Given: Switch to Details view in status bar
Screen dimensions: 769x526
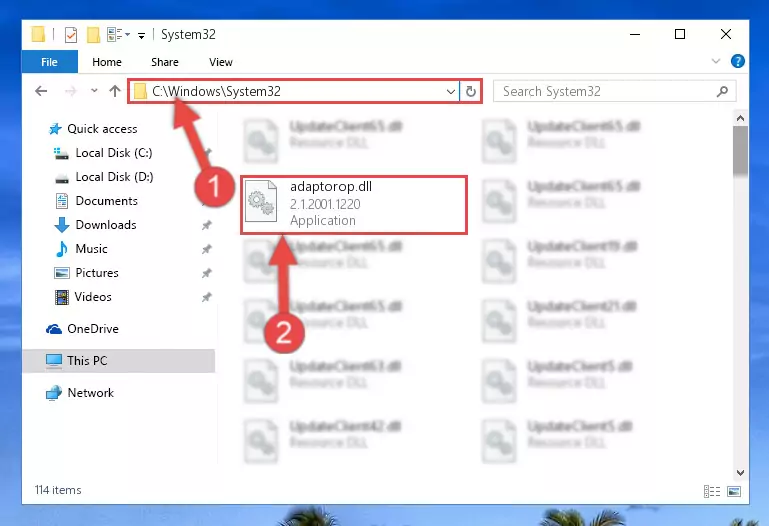Looking at the screenshot, I should coord(712,491).
